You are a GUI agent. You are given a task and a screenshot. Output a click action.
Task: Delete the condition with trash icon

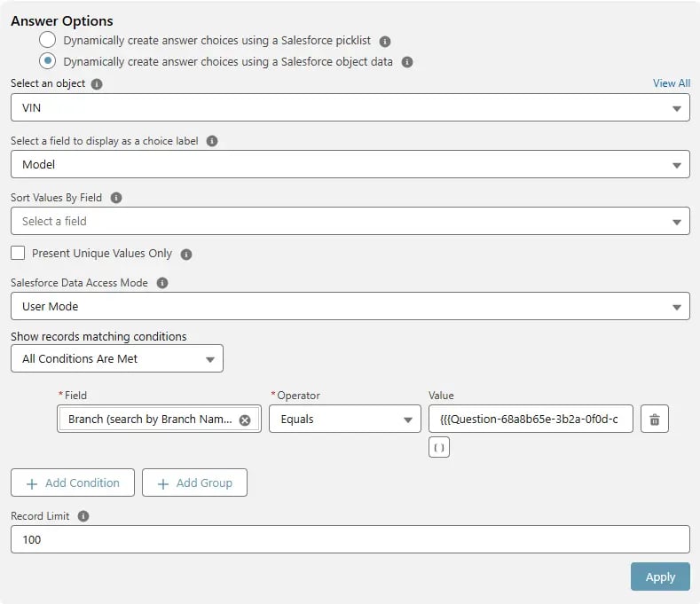655,419
